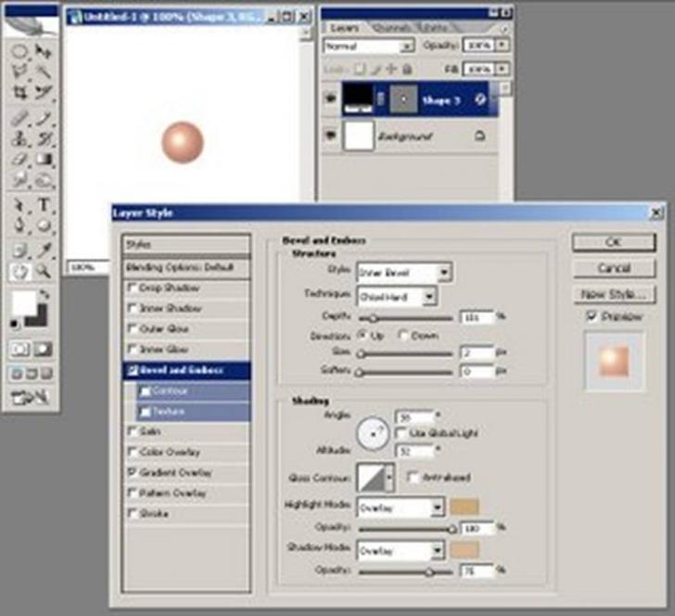Screen dimensions: 675x616
Task: Click the New Style button
Action: 614,294
